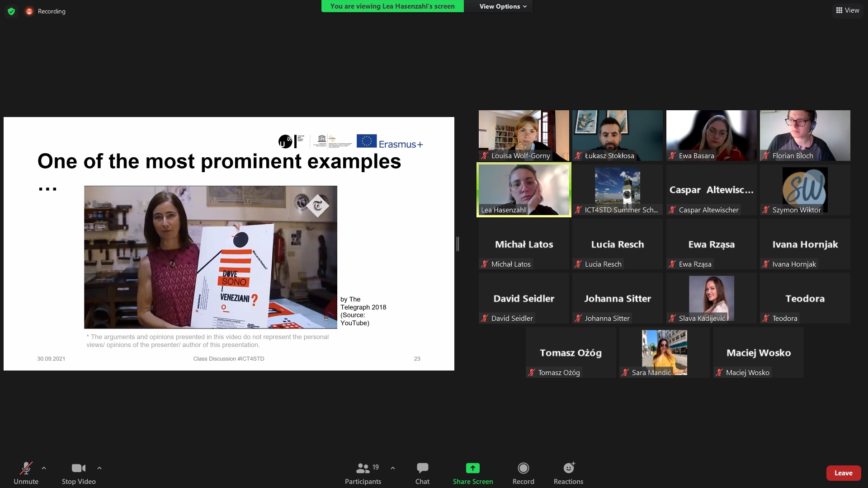This screenshot has width=868, height=488.
Task: Expand video options arrow beside Stop Video
Action: 99,468
